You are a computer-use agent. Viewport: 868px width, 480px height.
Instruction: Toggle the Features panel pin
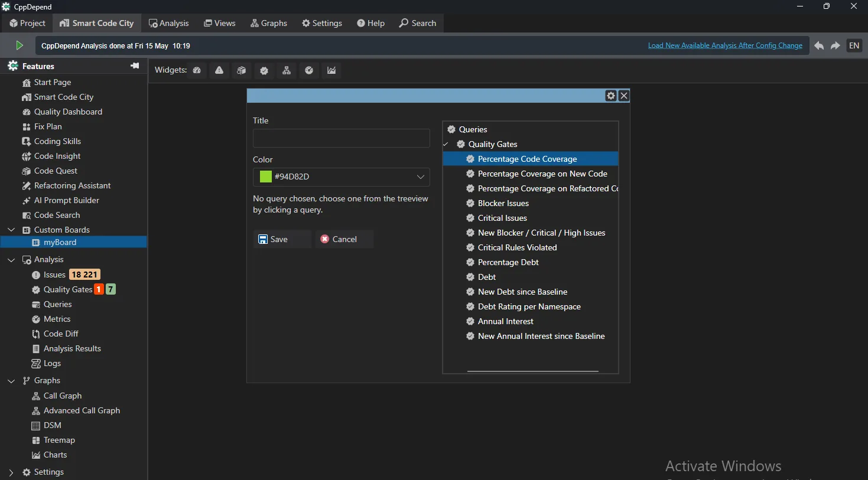[135, 66]
